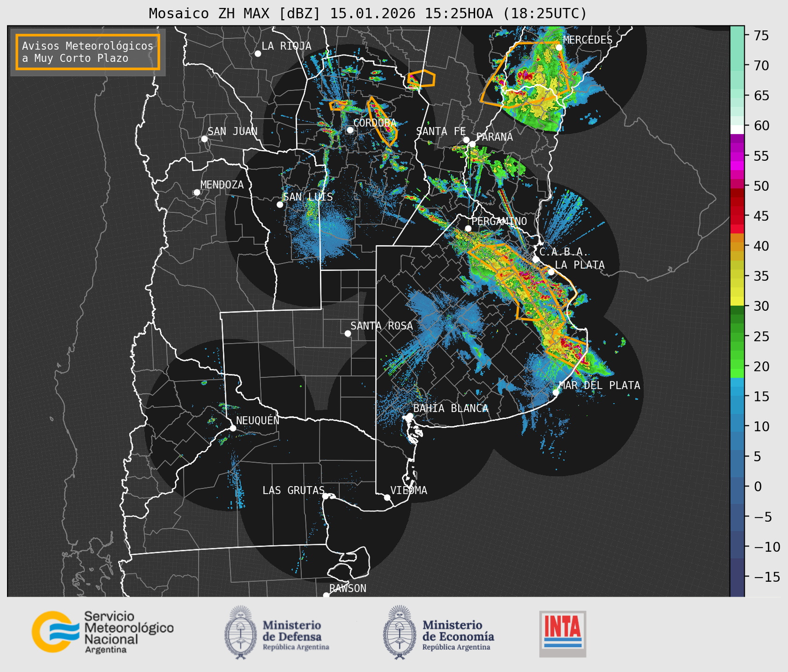Screen dimensions: 788x672
Task: Click the white 60 dBZ color band
Action: click(x=737, y=129)
